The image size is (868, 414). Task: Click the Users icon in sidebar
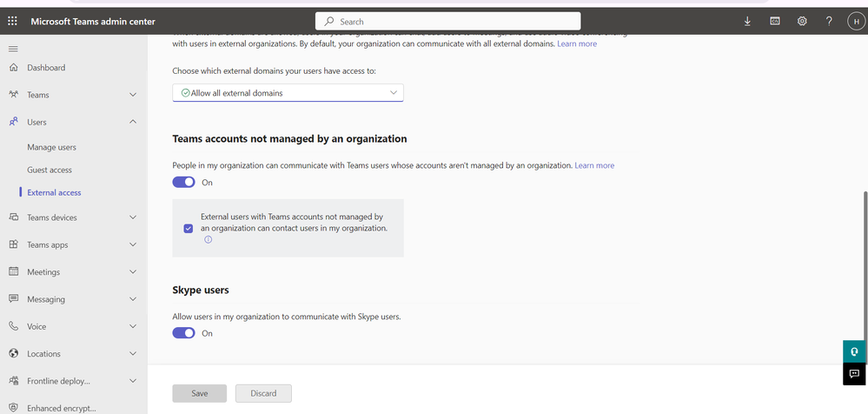click(x=14, y=122)
